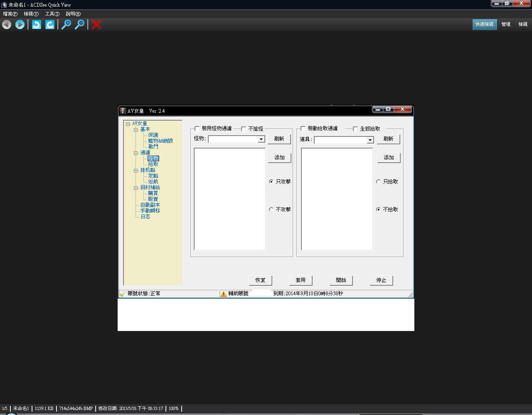The width and height of the screenshot is (532, 415).
Task: Select 手動瞬移 in the tree
Action: tap(150, 211)
